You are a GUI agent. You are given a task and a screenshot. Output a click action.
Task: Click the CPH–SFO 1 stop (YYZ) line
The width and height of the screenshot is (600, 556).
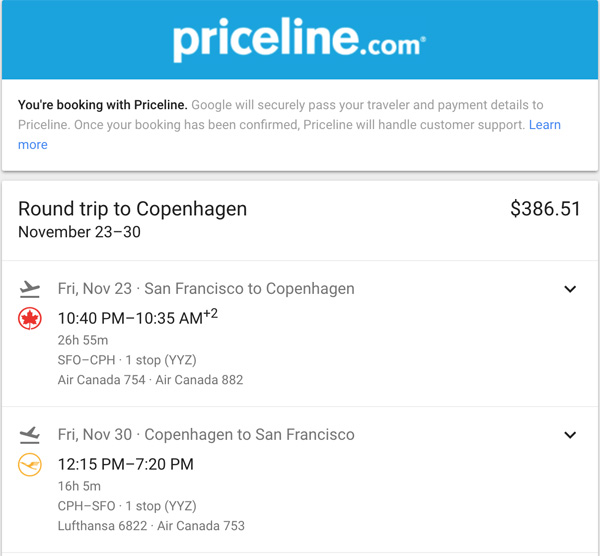127,506
